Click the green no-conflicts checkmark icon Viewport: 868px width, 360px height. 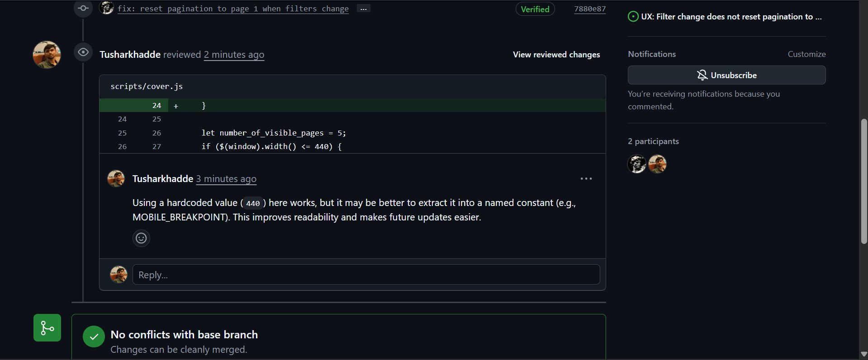94,337
